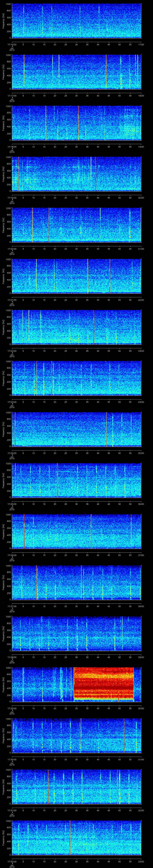Select the spectrogram panel starting at 17:19:00
The height and width of the screenshot is (868, 153).
pyautogui.click(x=76, y=174)
